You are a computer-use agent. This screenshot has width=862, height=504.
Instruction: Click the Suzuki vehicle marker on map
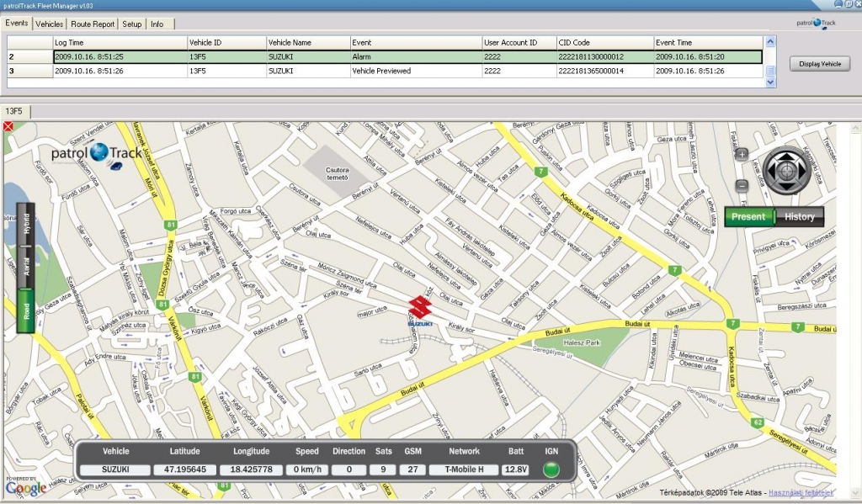pos(420,310)
